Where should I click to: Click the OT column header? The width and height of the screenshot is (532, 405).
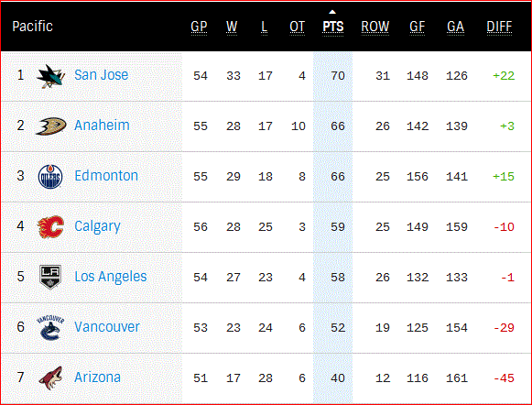[297, 27]
